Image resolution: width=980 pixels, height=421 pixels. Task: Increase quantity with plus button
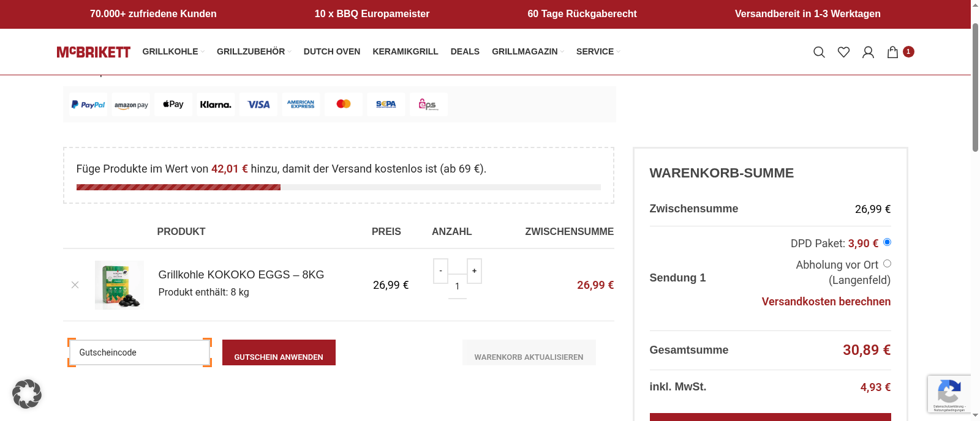tap(474, 271)
